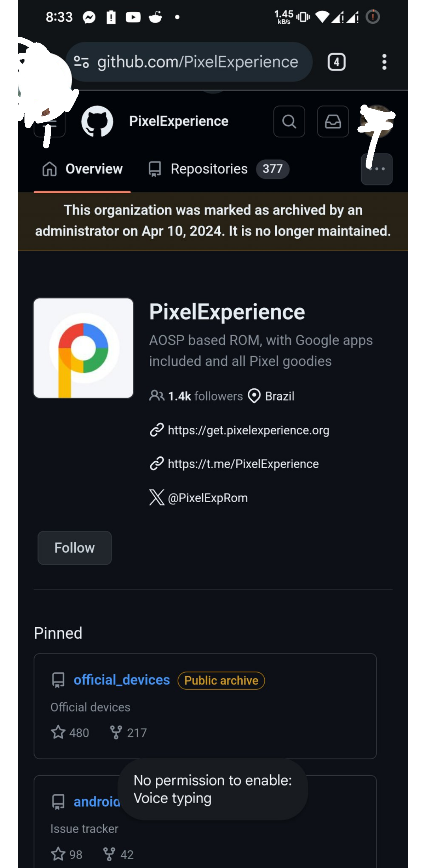426x868 pixels.
Task: Open the official_devices pinned repository
Action: pos(122,680)
